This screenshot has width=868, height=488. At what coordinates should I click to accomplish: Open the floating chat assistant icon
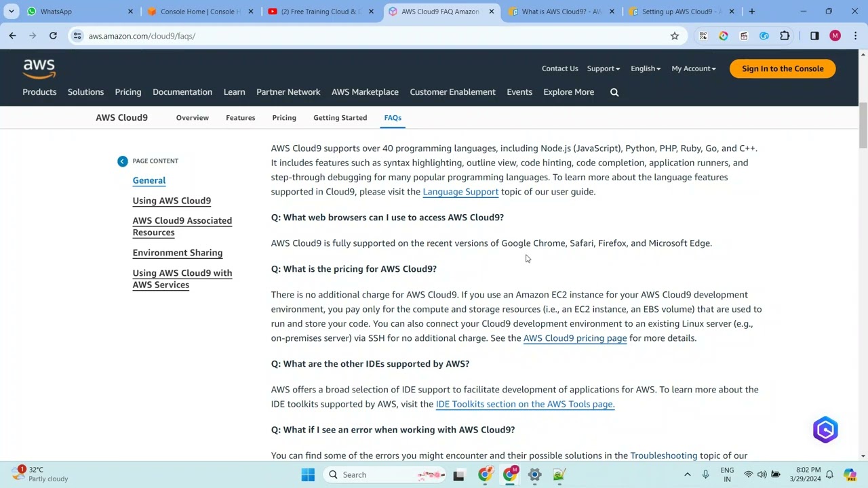(825, 430)
